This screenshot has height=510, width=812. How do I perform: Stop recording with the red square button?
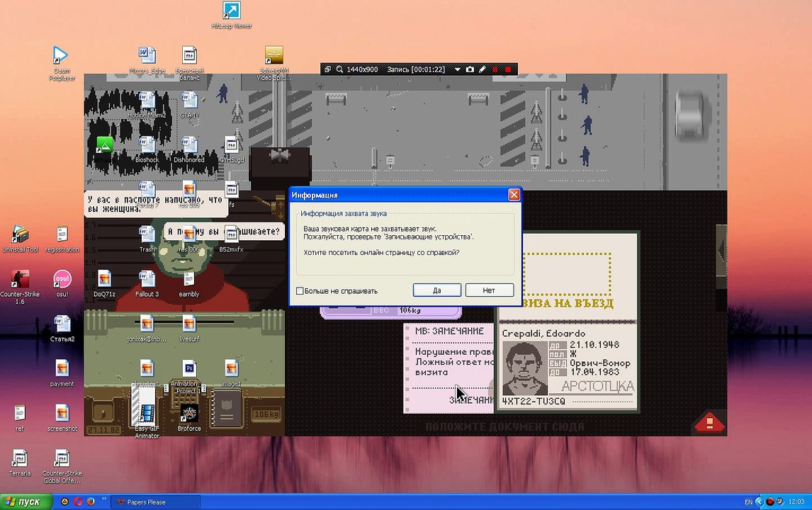[x=508, y=69]
